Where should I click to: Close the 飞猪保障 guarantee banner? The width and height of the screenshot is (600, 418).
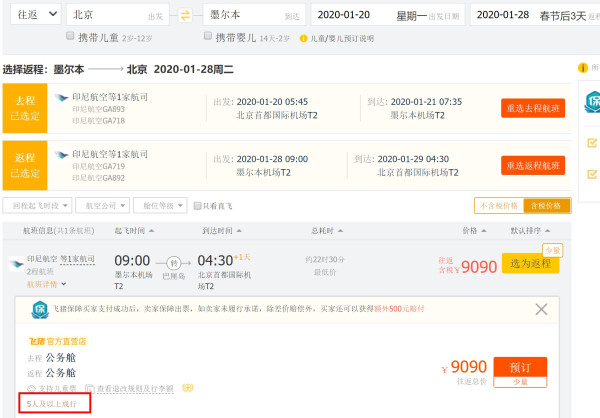541,309
